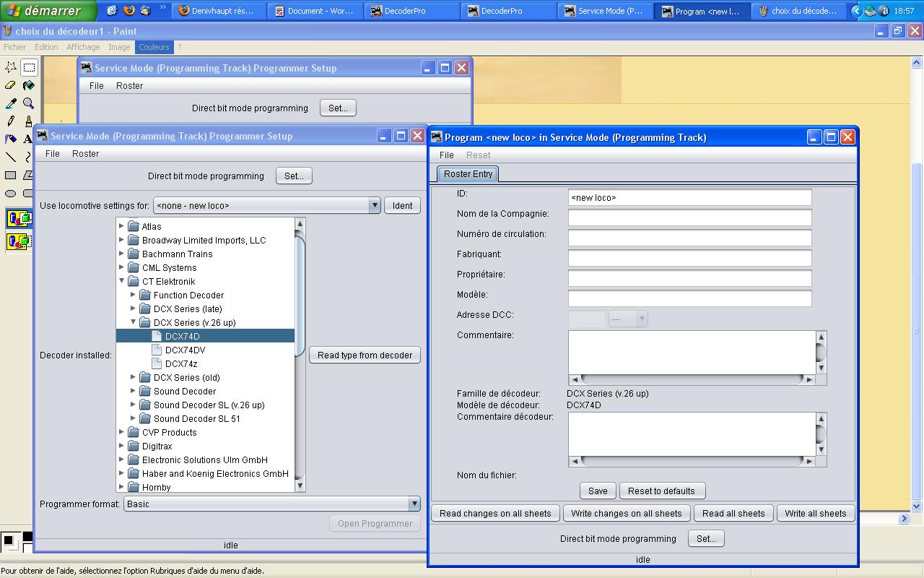Expand the Atlas tree node
This screenshot has height=578, width=924.
click(121, 226)
